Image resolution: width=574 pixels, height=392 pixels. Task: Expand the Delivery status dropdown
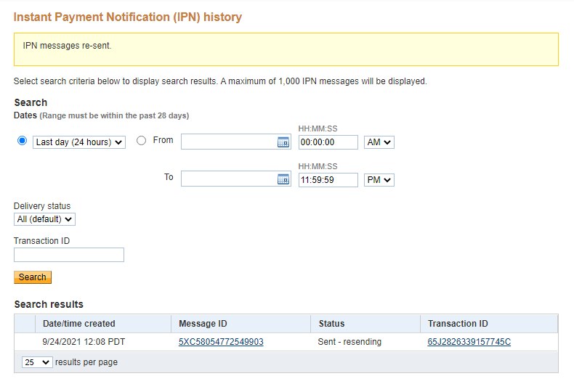[44, 219]
